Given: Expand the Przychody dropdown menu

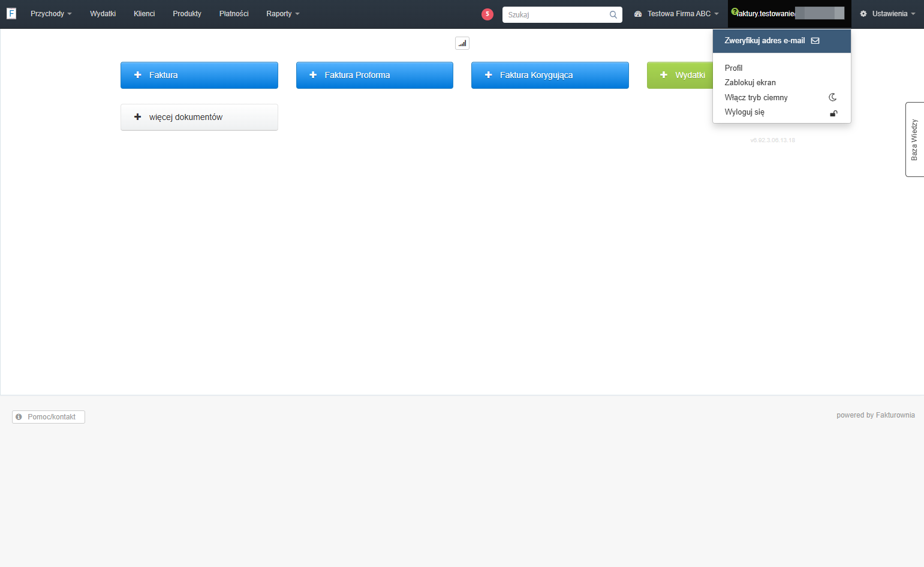Looking at the screenshot, I should click(51, 14).
